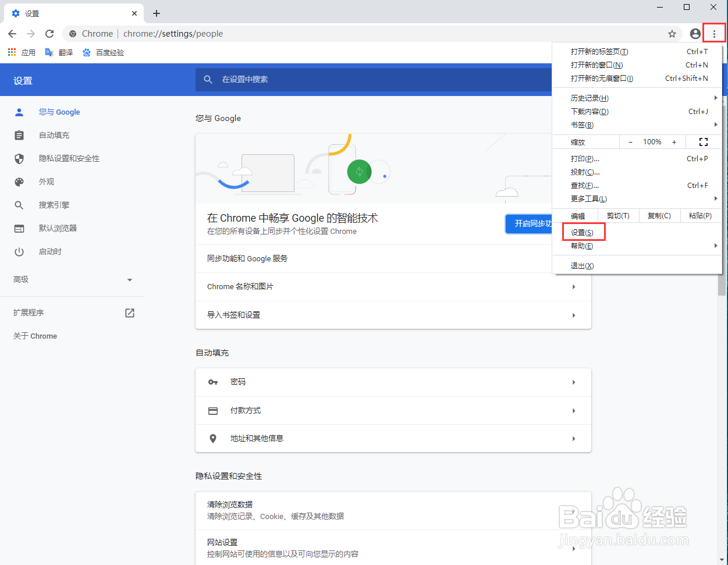Screen dimensions: 728x565
Task: Bookmark this page with the star icon
Action: pos(672,34)
